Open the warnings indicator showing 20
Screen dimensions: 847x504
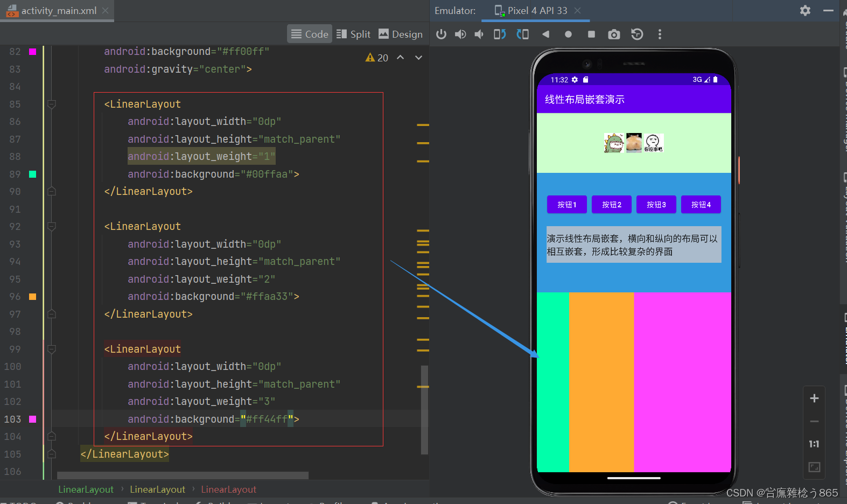pos(377,58)
